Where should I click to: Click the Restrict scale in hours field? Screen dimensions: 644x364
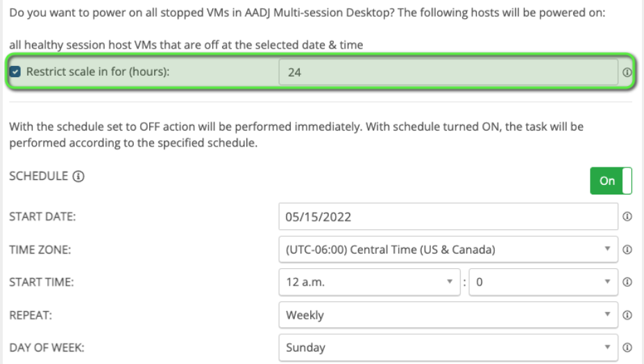[448, 72]
